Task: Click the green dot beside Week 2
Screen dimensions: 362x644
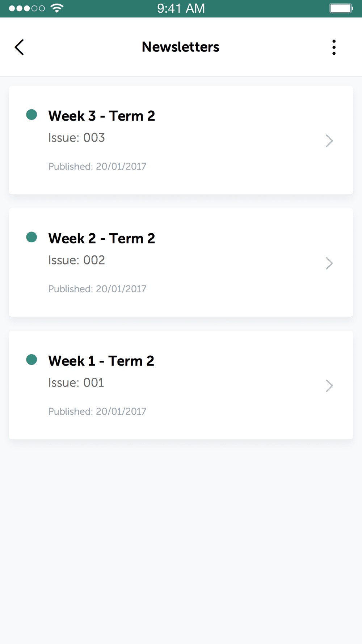Action: 32,237
